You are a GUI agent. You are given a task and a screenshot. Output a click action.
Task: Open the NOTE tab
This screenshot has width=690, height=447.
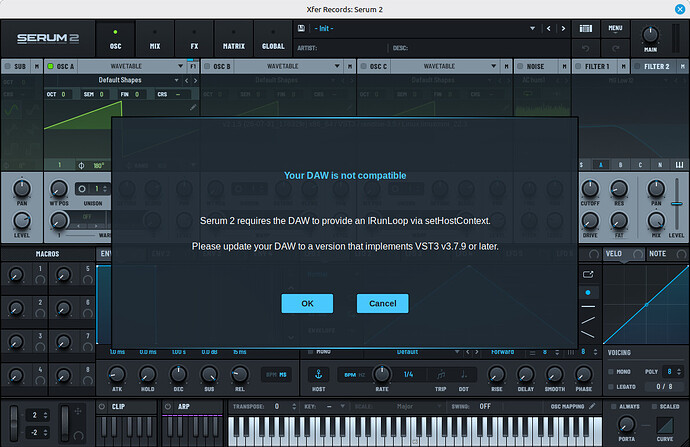[657, 254]
